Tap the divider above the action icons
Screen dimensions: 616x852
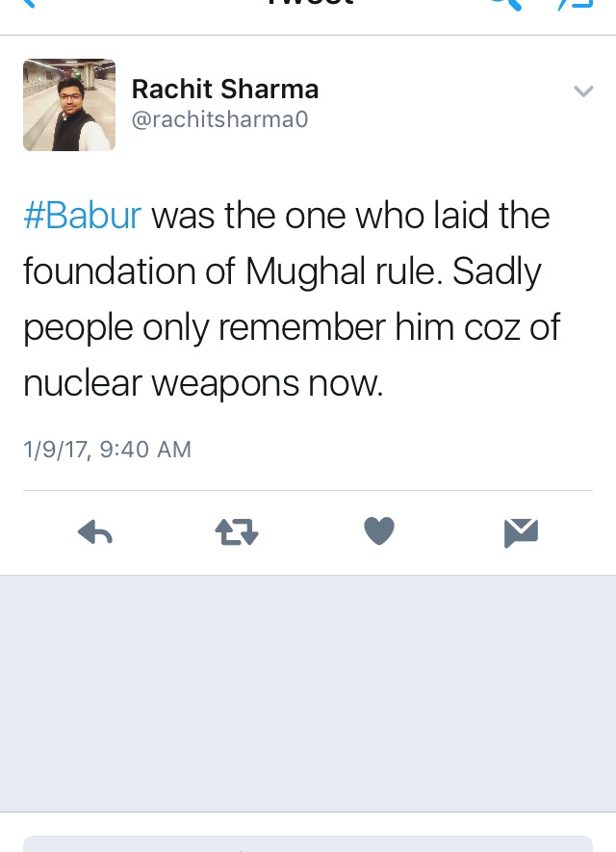[308, 491]
